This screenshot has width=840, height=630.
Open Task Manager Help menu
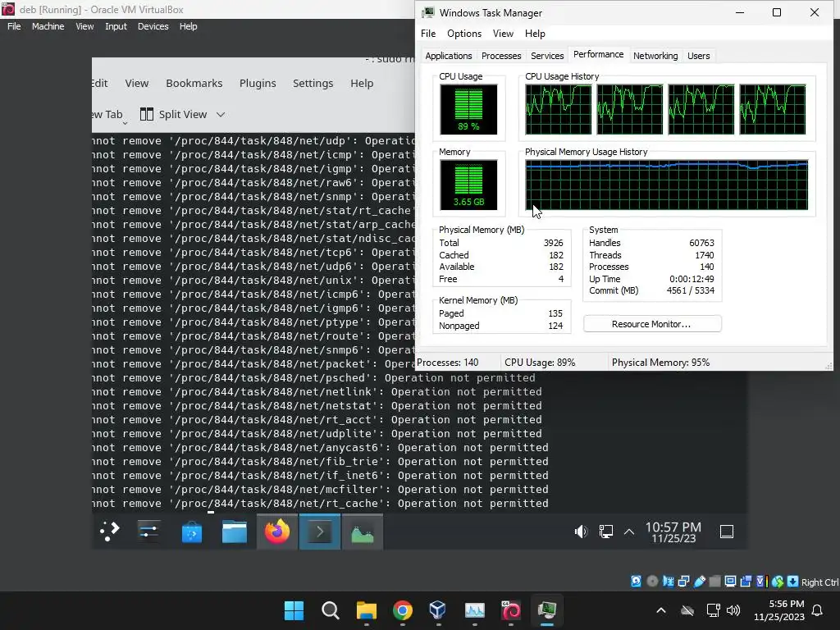[x=535, y=33]
